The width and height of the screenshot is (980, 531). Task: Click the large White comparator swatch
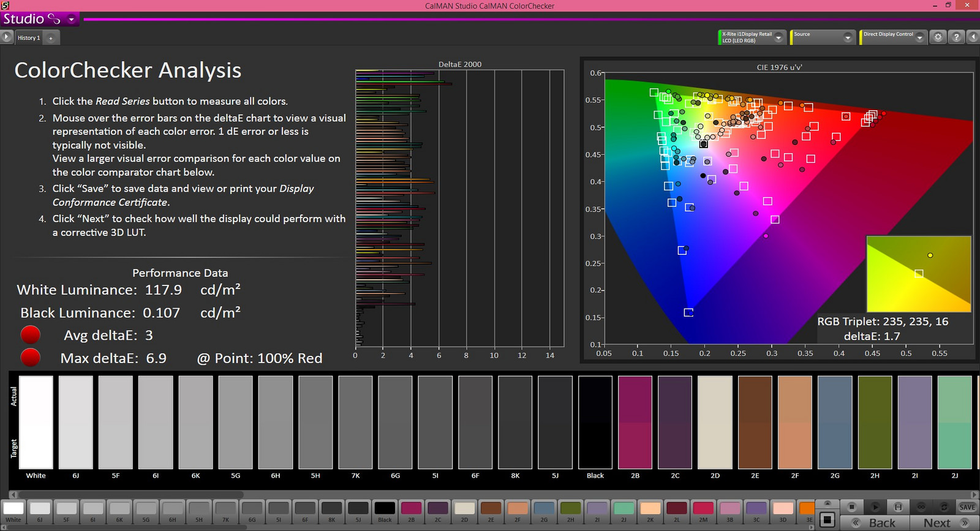(36, 423)
